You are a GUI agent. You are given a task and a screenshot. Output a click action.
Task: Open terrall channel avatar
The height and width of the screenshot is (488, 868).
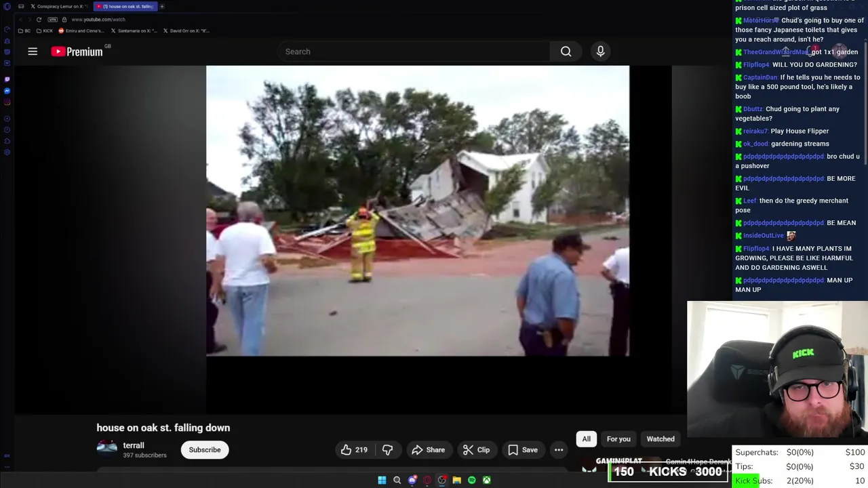pos(106,447)
